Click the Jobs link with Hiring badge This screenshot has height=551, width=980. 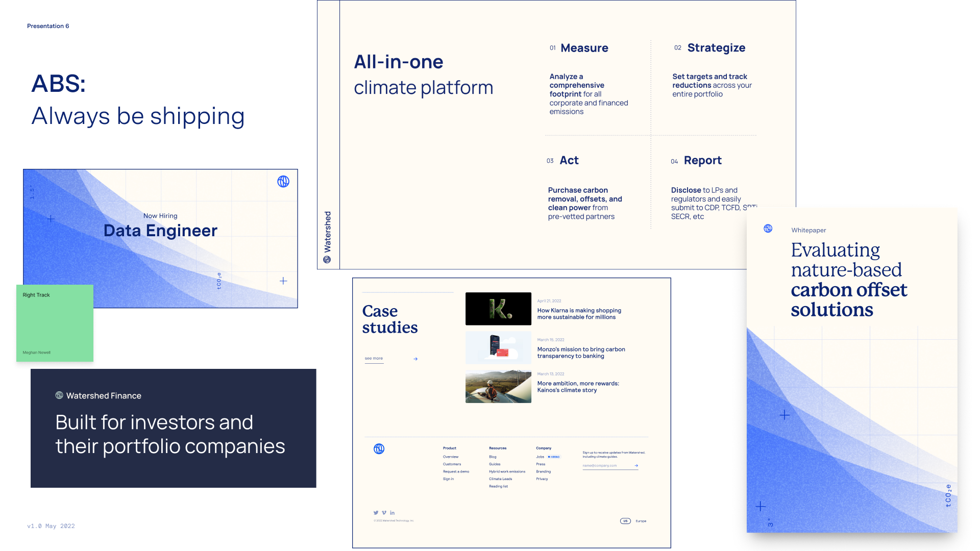point(540,457)
